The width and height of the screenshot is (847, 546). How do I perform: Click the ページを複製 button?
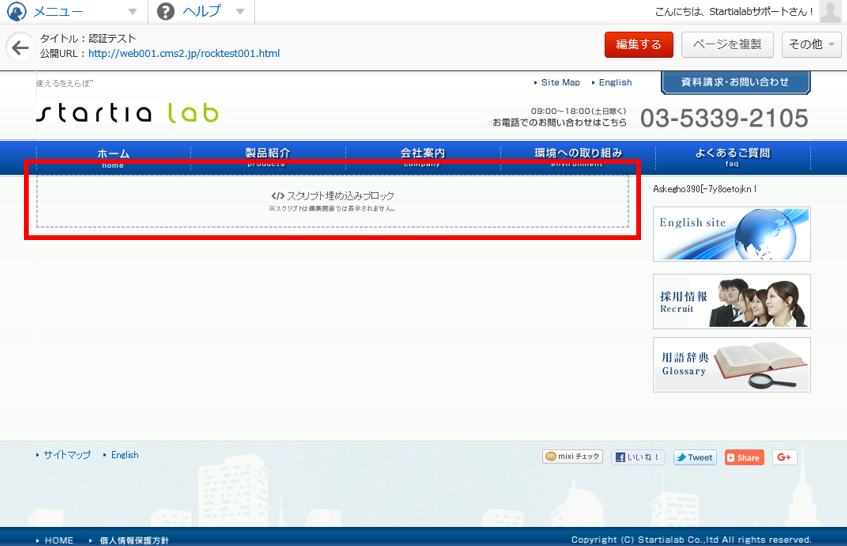pyautogui.click(x=727, y=44)
